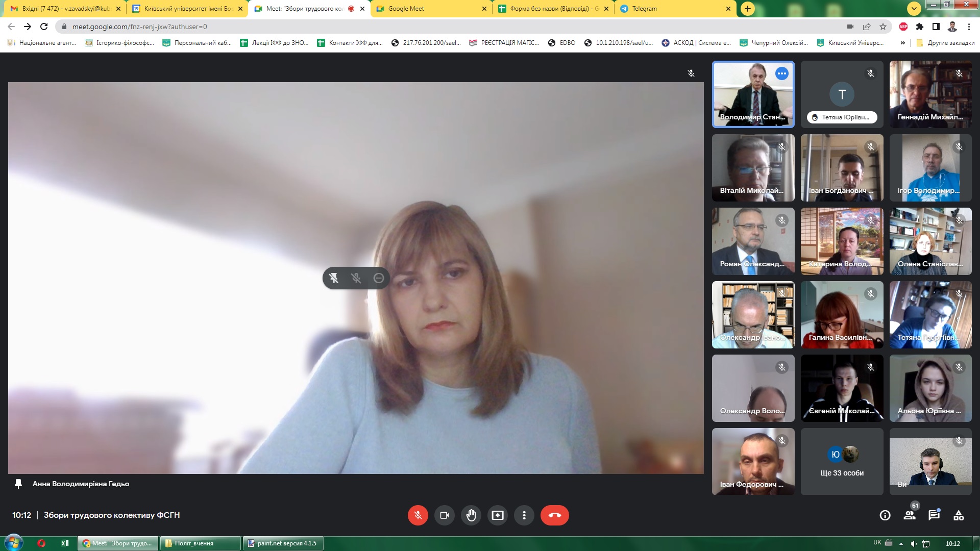This screenshot has width=980, height=551.
Task: Open meeting details info panel
Action: tap(885, 515)
